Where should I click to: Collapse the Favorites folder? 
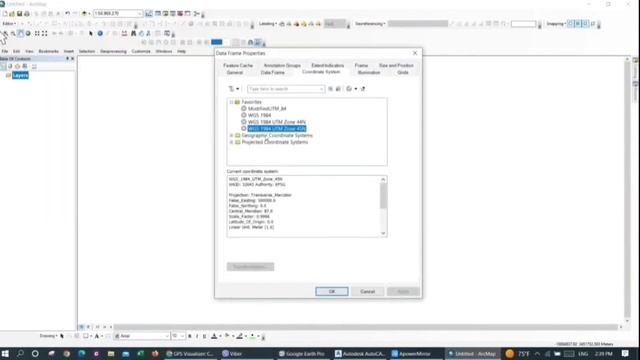click(x=231, y=102)
